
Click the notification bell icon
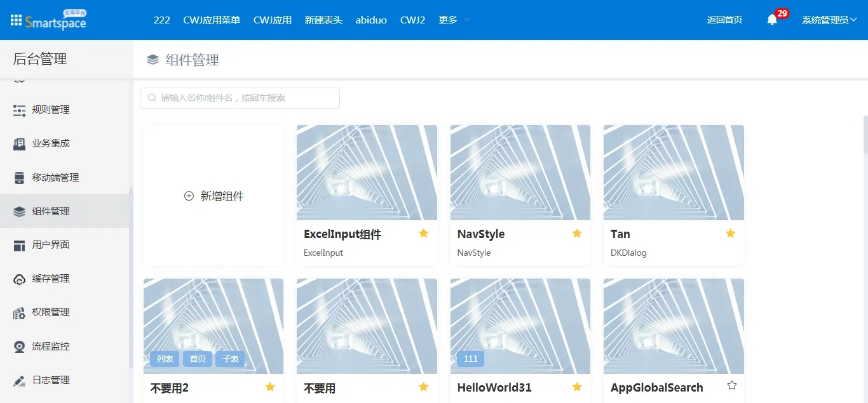point(772,20)
